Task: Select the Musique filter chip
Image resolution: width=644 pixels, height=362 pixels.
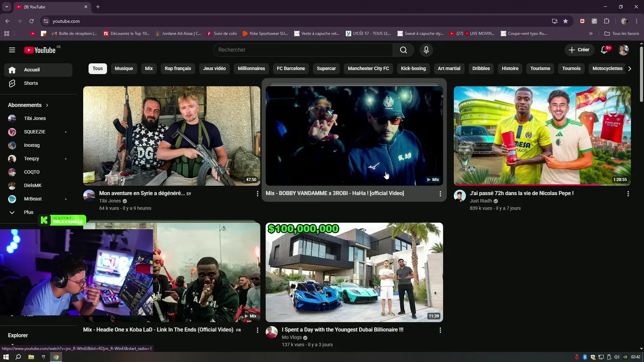Action: pos(124,68)
